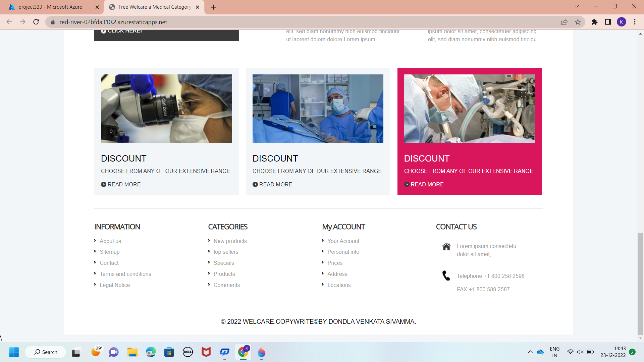Viewport: 644px width, 362px height.
Task: Open the top sellers link
Action: tap(226, 252)
